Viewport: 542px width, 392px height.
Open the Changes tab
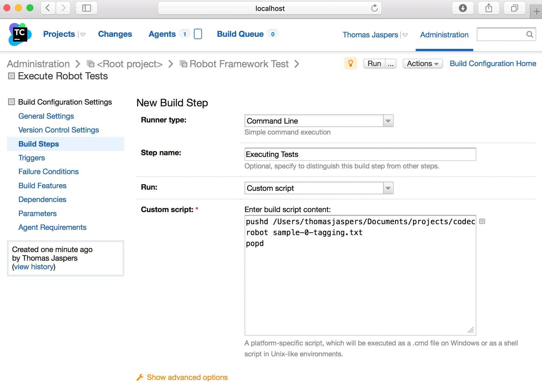coord(115,34)
